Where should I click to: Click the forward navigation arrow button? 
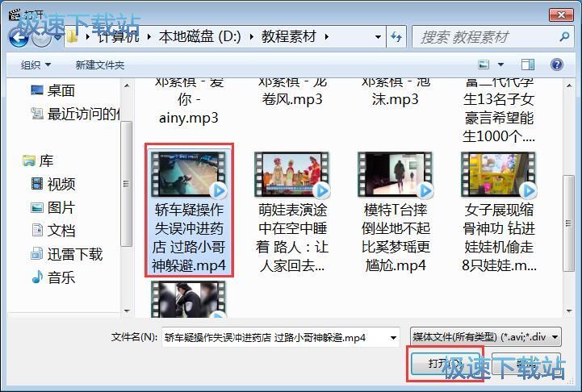(41, 37)
